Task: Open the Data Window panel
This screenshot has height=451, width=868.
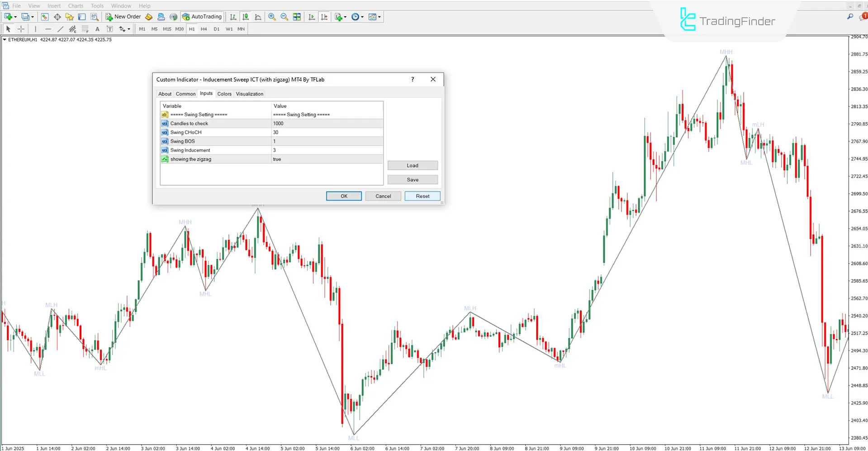Action: [x=57, y=17]
